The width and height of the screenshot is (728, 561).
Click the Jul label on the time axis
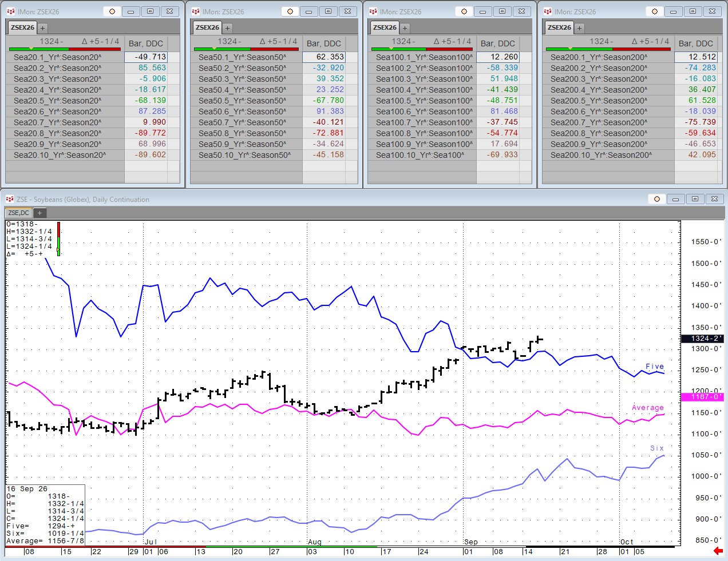(x=151, y=542)
